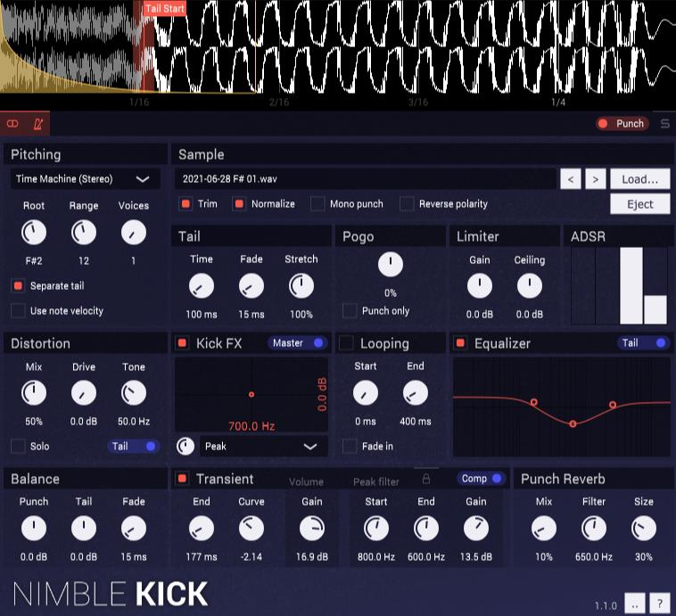Click the Peak filter Start knob at 800.0 Hz
676x616 pixels.
[x=376, y=529]
